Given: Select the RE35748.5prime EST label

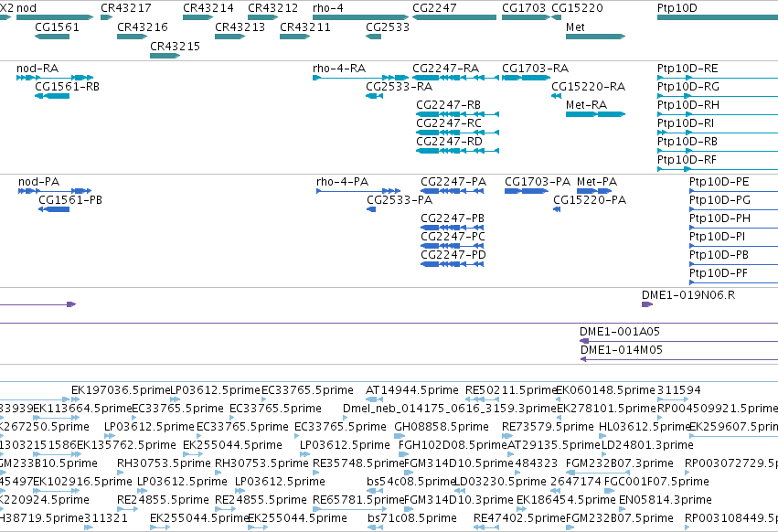Looking at the screenshot, I should tap(358, 463).
